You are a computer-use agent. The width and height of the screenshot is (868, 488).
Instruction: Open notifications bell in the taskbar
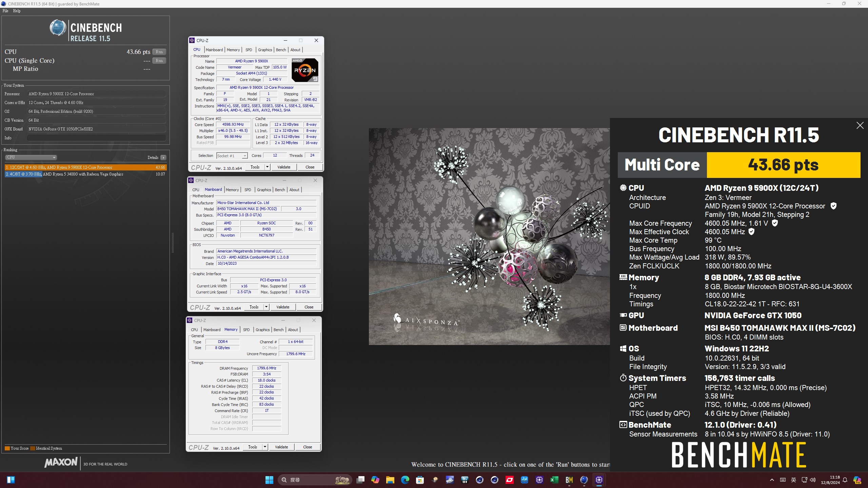coord(845,480)
